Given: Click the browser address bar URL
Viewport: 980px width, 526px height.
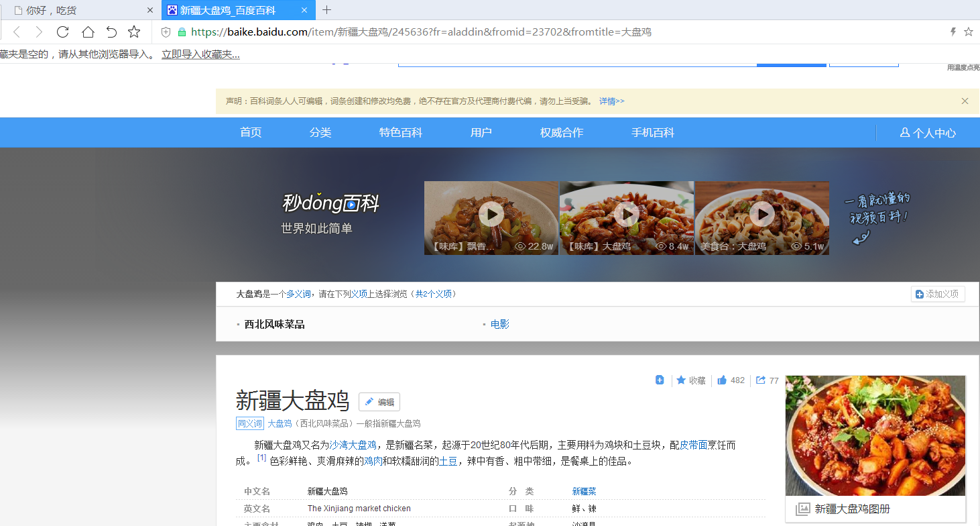Looking at the screenshot, I should pos(421,32).
